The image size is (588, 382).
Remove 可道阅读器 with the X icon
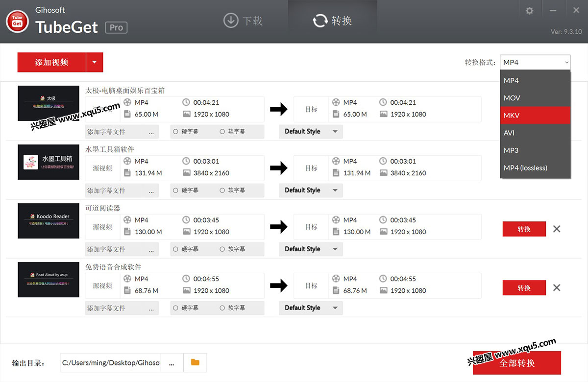pos(557,229)
